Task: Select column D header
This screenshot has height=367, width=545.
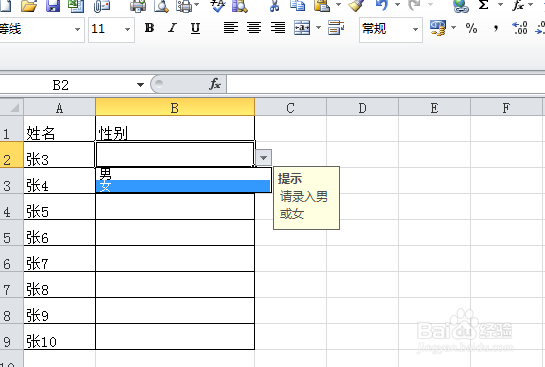Action: click(363, 108)
